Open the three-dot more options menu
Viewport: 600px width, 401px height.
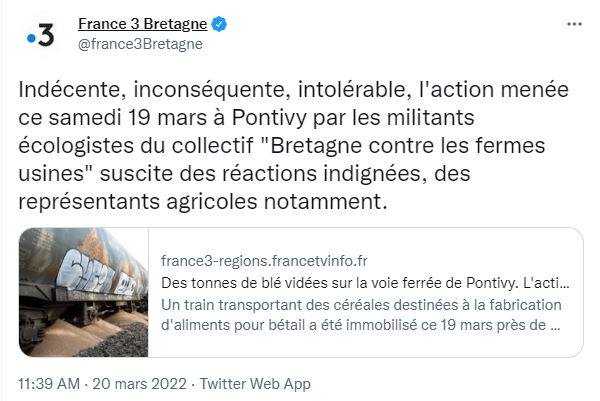pos(574,24)
